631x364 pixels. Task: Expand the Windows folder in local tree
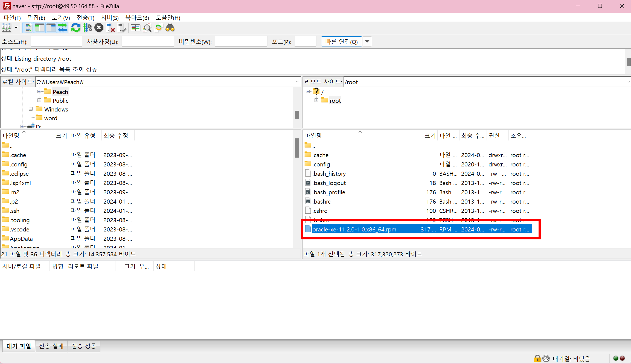(31, 109)
